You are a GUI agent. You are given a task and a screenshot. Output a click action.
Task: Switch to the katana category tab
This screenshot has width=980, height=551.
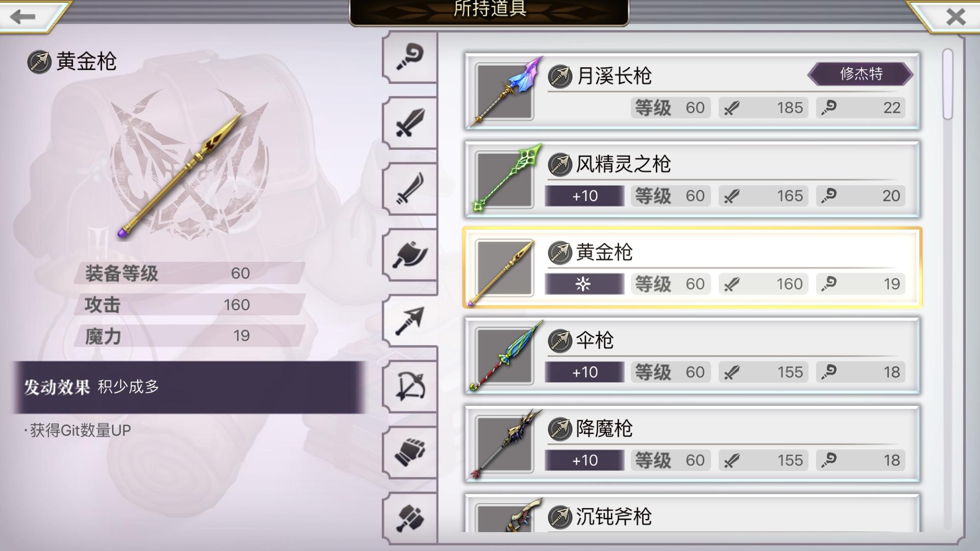(x=410, y=189)
